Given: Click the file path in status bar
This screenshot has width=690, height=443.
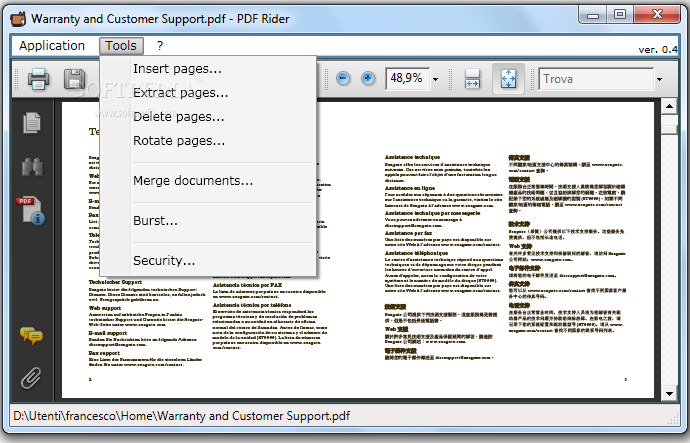Looking at the screenshot, I should (182, 416).
